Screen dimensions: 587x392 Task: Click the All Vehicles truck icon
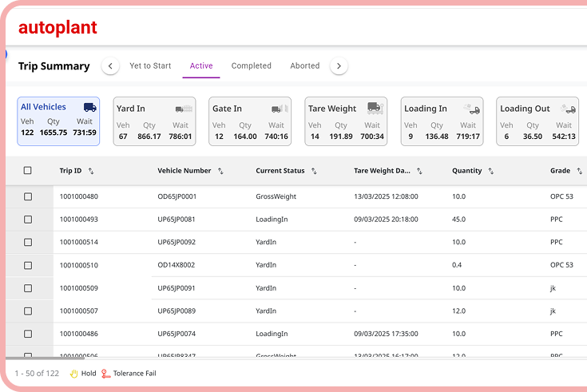click(89, 108)
